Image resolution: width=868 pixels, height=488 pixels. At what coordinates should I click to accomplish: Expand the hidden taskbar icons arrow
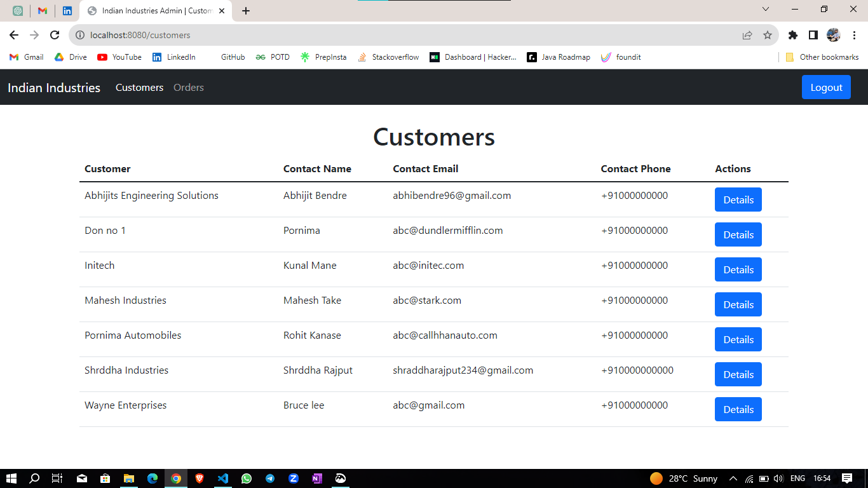(x=733, y=478)
